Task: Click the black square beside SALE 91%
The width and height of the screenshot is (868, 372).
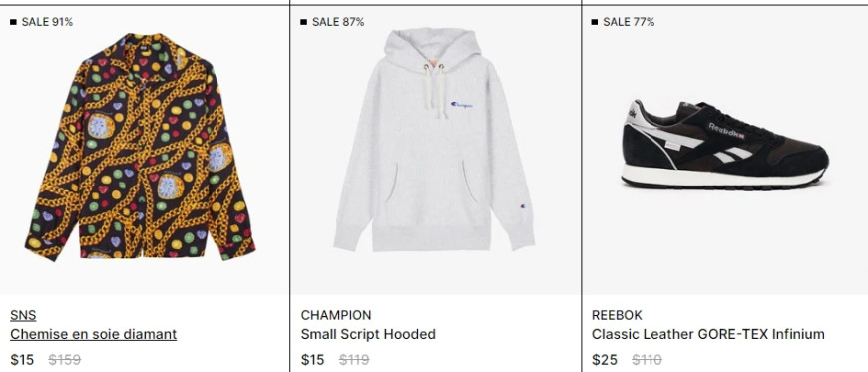Action: point(13,22)
